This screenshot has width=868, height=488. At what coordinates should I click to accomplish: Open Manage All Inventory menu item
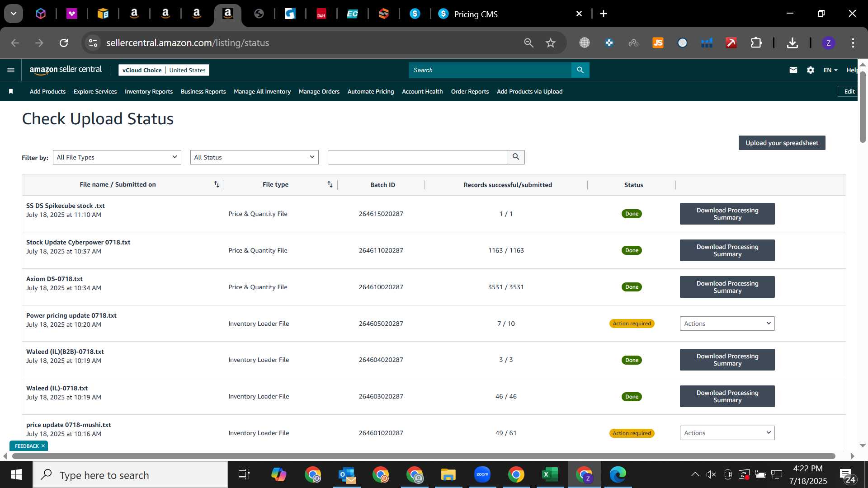[262, 91]
